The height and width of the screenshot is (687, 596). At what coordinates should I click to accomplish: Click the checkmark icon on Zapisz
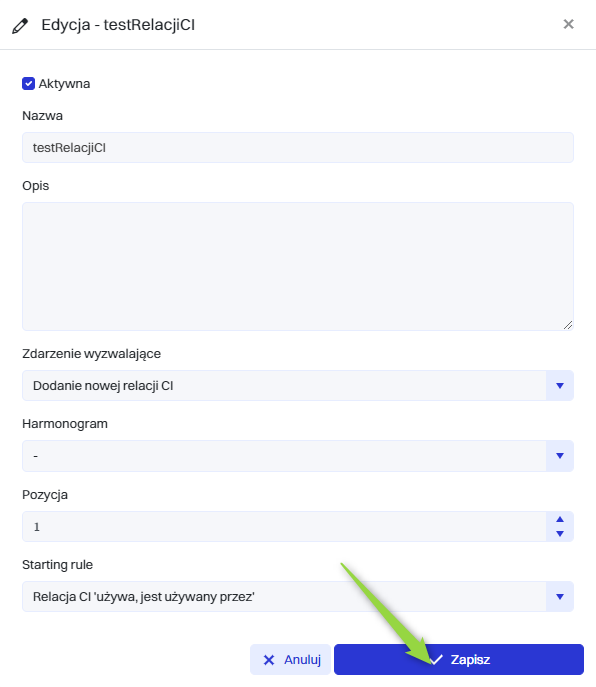436,659
